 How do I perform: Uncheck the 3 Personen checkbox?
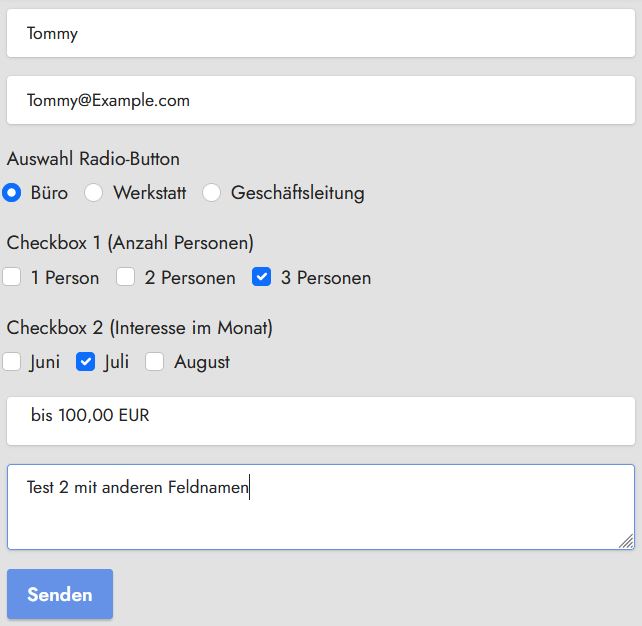[262, 278]
